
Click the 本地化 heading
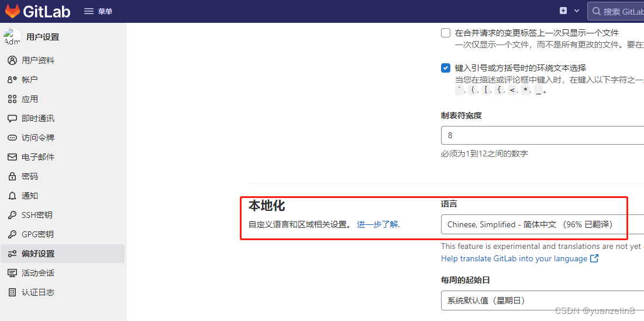coord(267,206)
